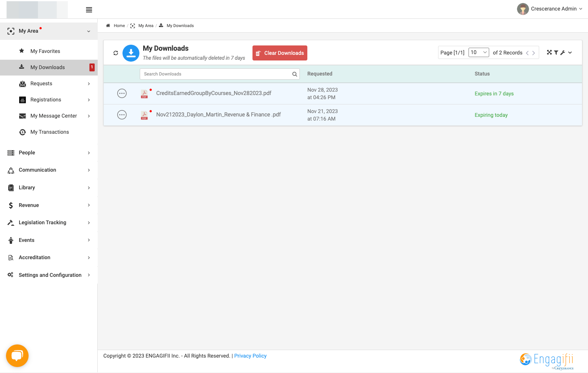This screenshot has width=588, height=373.
Task: Click the Clear Downloads button
Action: tap(280, 53)
